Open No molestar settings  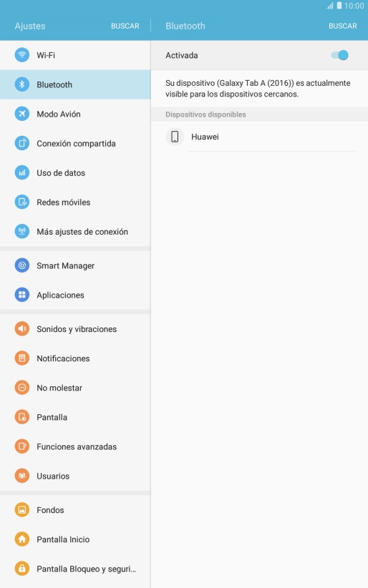75,388
